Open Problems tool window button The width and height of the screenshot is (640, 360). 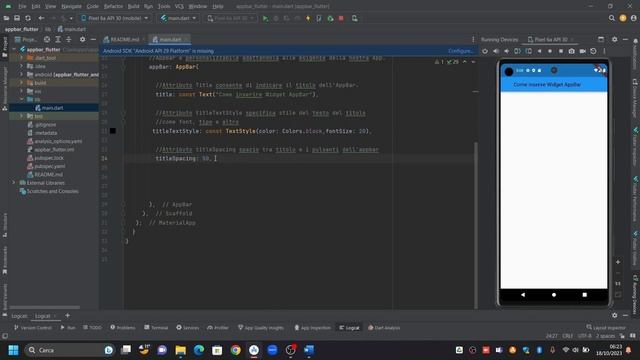(122, 328)
